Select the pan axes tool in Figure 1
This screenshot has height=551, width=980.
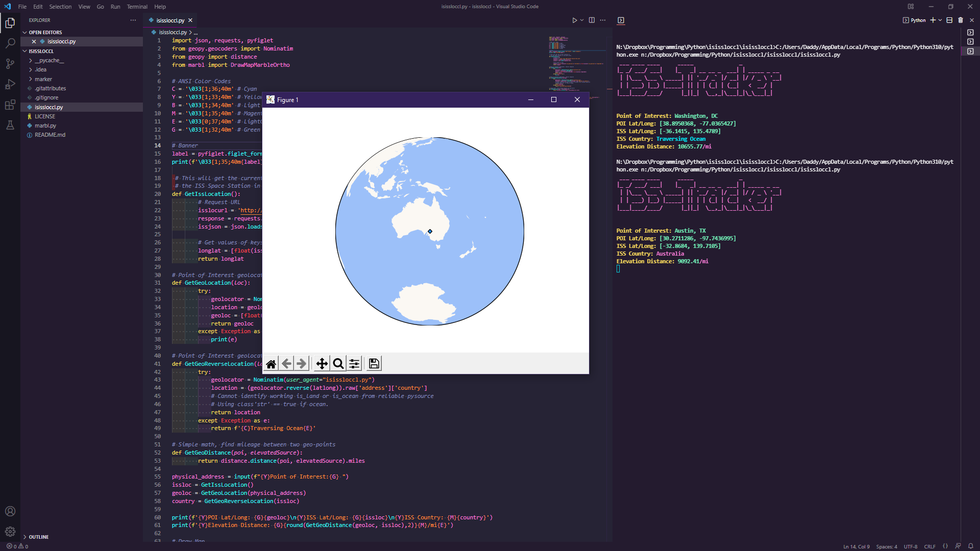[x=322, y=364]
